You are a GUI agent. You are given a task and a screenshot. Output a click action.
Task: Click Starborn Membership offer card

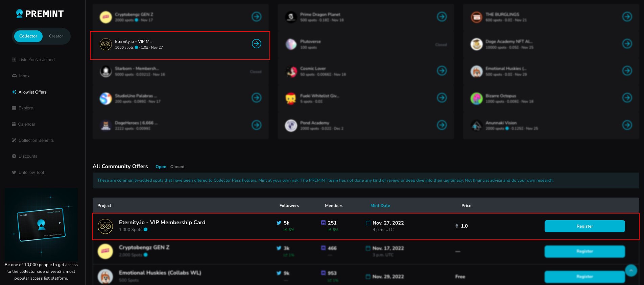181,71
